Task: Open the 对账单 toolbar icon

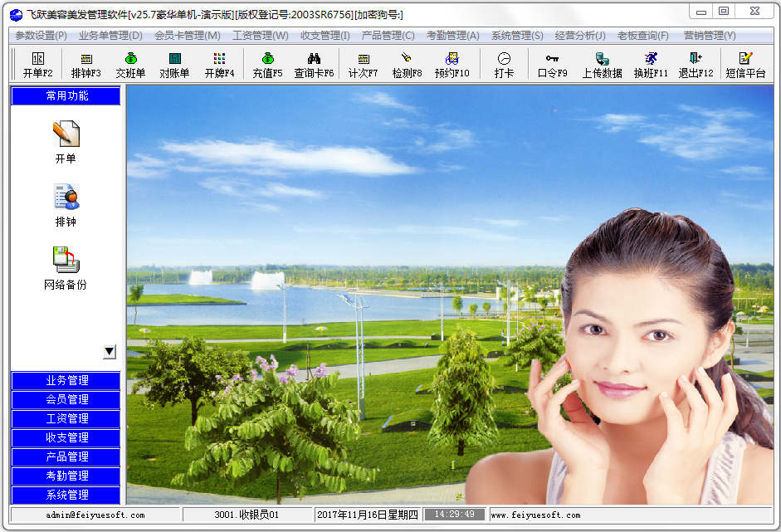Action: [x=175, y=65]
